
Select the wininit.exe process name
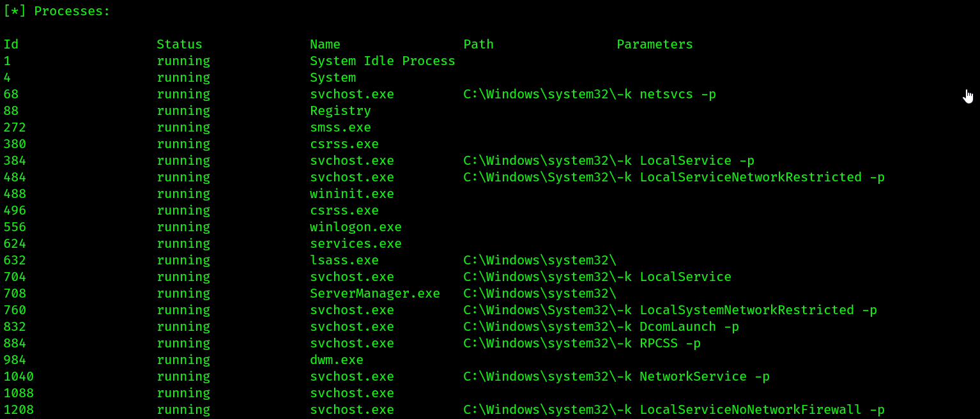point(352,194)
